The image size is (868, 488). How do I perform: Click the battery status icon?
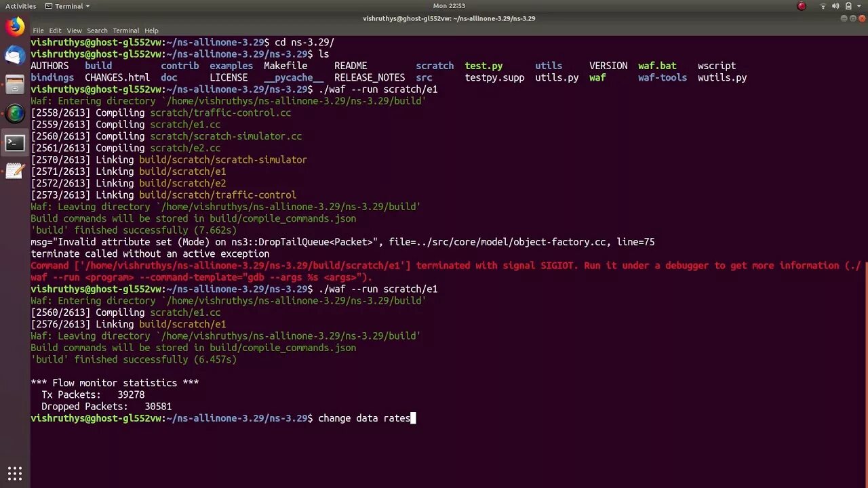coord(848,6)
